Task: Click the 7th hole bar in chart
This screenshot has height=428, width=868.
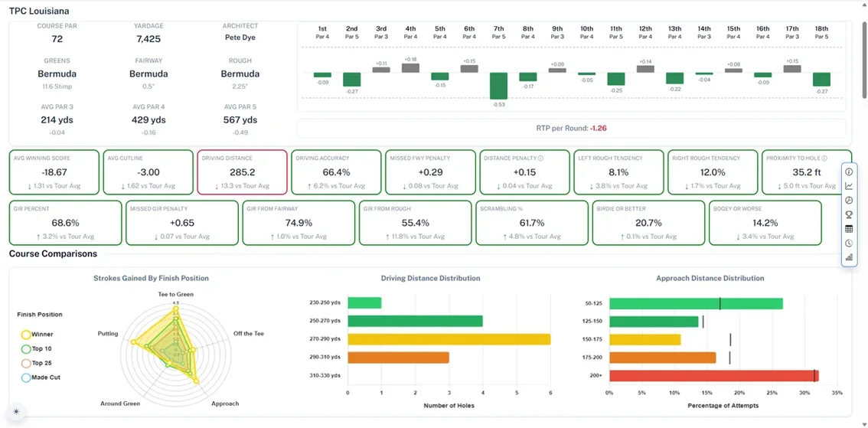Action: 498,86
